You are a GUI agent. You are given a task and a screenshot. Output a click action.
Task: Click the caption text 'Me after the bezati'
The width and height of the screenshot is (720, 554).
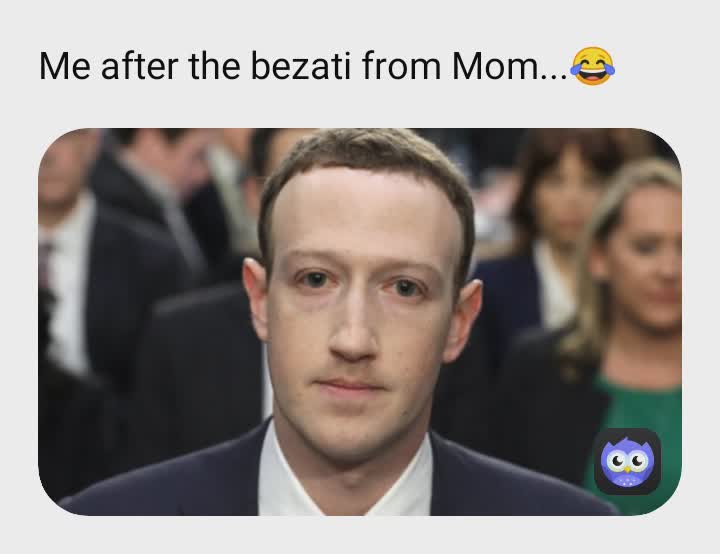tap(195, 66)
